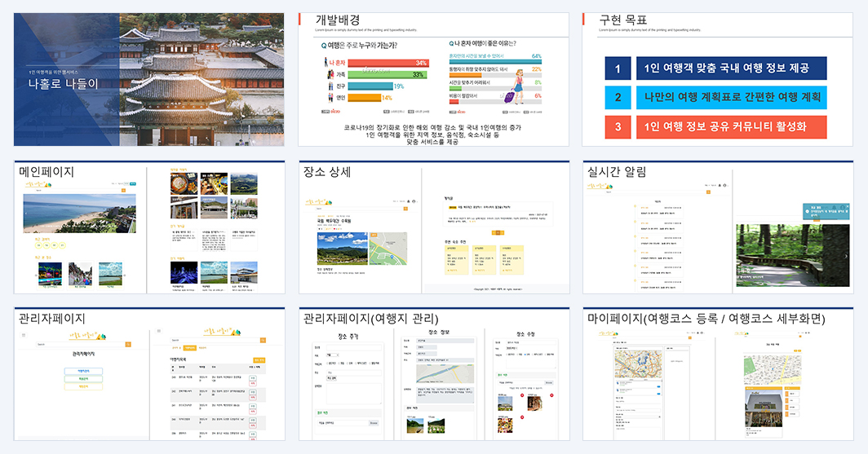Image resolution: width=868 pixels, height=454 pixels.
Task: Click the orange search button on 장소 상세 slide
Action: pyautogui.click(x=405, y=209)
